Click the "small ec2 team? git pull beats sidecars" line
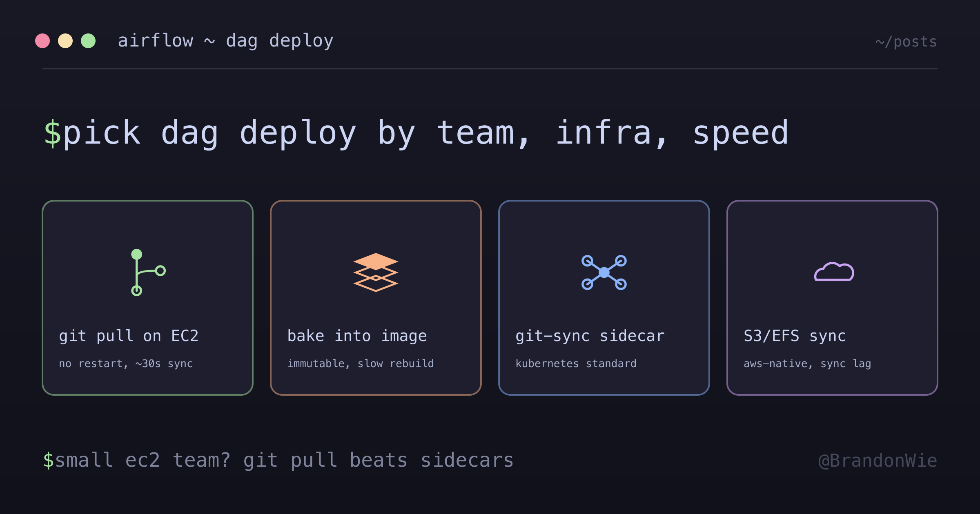Image resolution: width=980 pixels, height=514 pixels. point(284,461)
